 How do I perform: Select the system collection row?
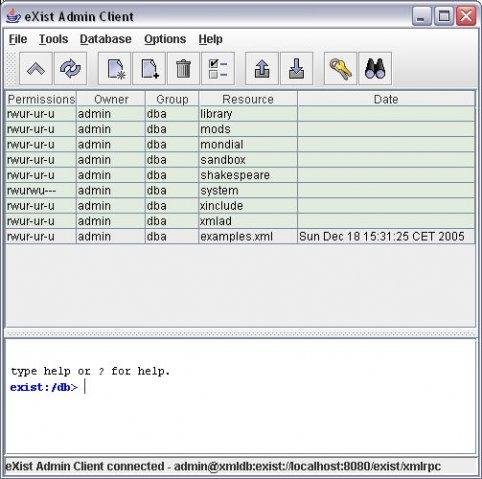point(240,190)
